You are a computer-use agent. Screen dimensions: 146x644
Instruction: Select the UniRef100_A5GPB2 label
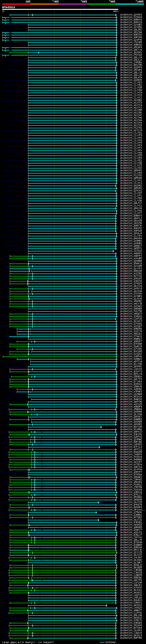pos(131,301)
